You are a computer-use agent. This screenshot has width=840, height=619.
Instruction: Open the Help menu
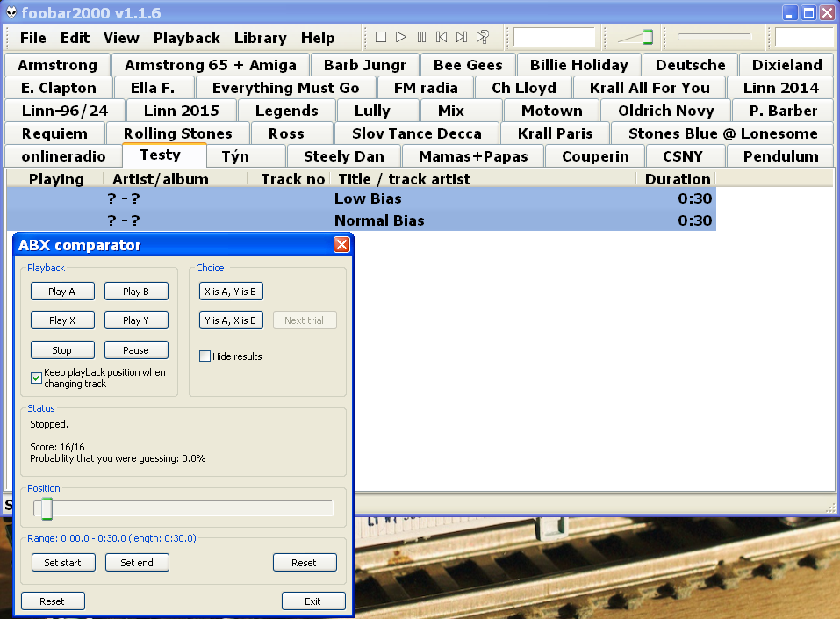point(318,38)
